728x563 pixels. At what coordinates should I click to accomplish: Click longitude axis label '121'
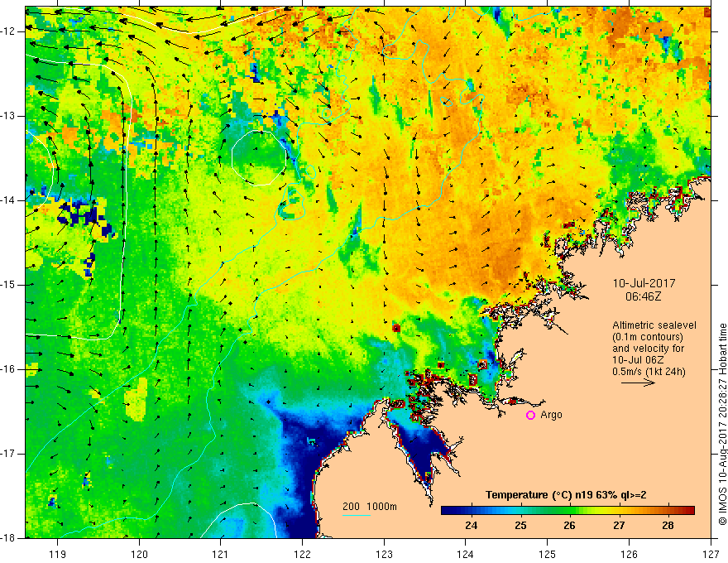pyautogui.click(x=221, y=554)
